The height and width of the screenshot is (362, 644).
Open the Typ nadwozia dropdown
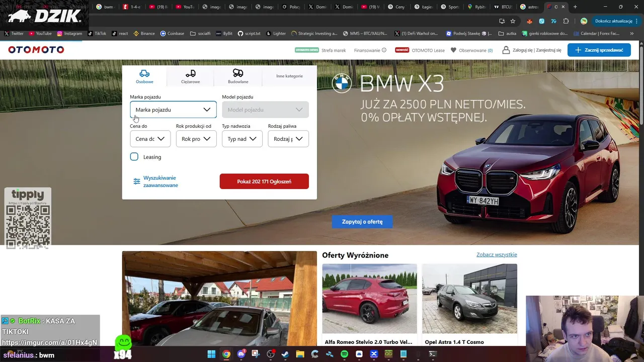pyautogui.click(x=242, y=139)
